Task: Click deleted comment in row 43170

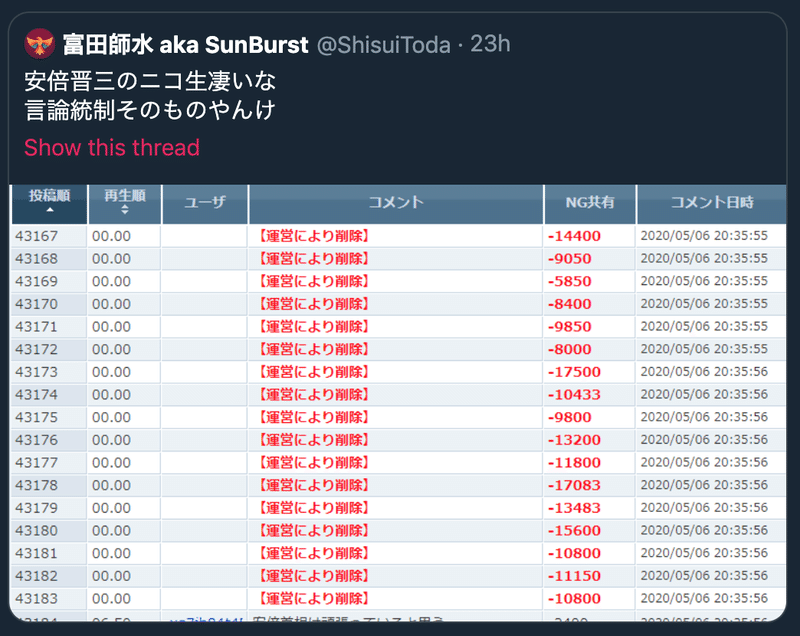Action: pos(312,304)
